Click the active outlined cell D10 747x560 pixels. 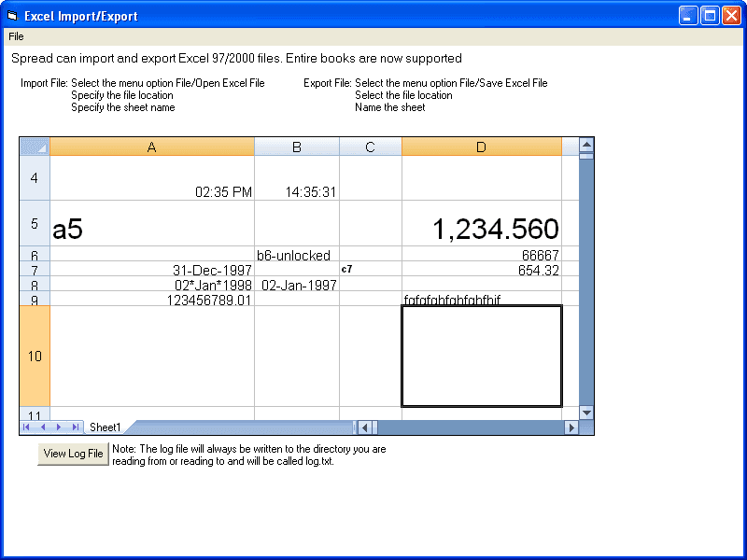pos(482,357)
